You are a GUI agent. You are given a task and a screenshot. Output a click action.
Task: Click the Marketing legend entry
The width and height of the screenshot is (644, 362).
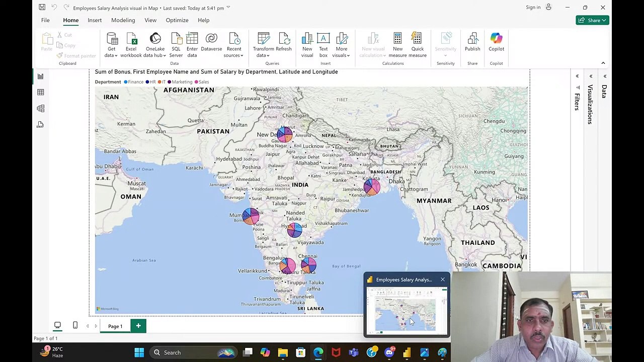[x=180, y=82]
